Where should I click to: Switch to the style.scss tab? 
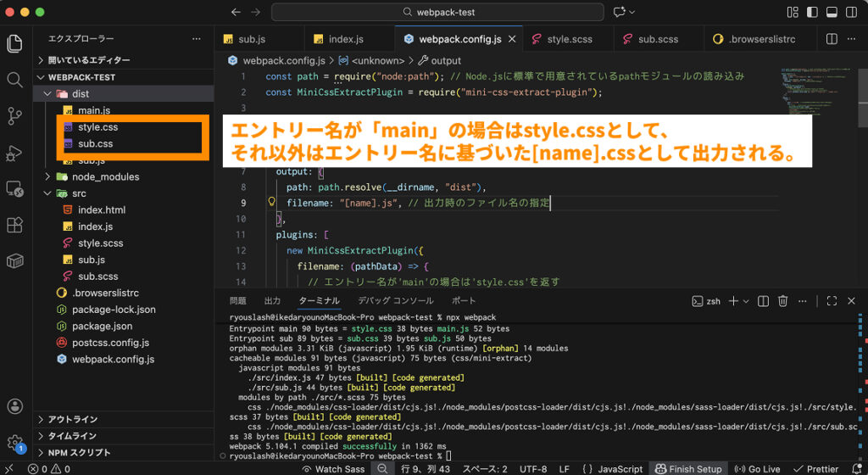[x=569, y=39]
